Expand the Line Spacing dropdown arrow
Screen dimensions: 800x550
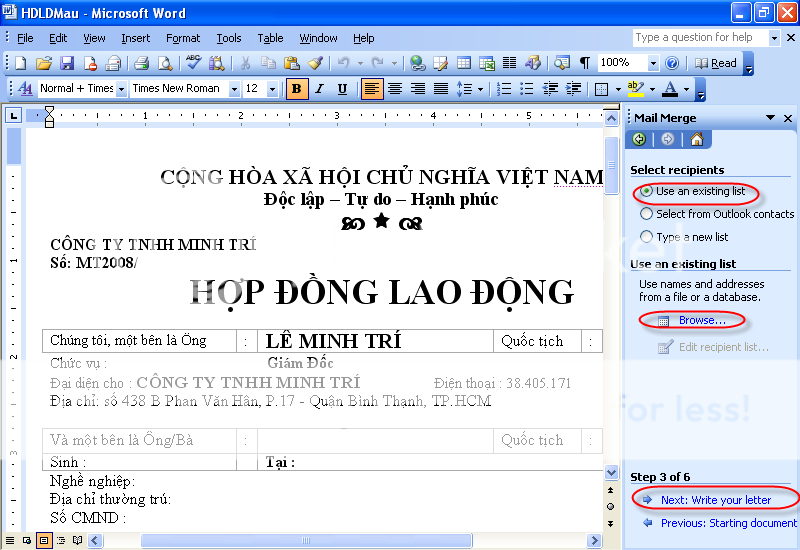point(480,89)
